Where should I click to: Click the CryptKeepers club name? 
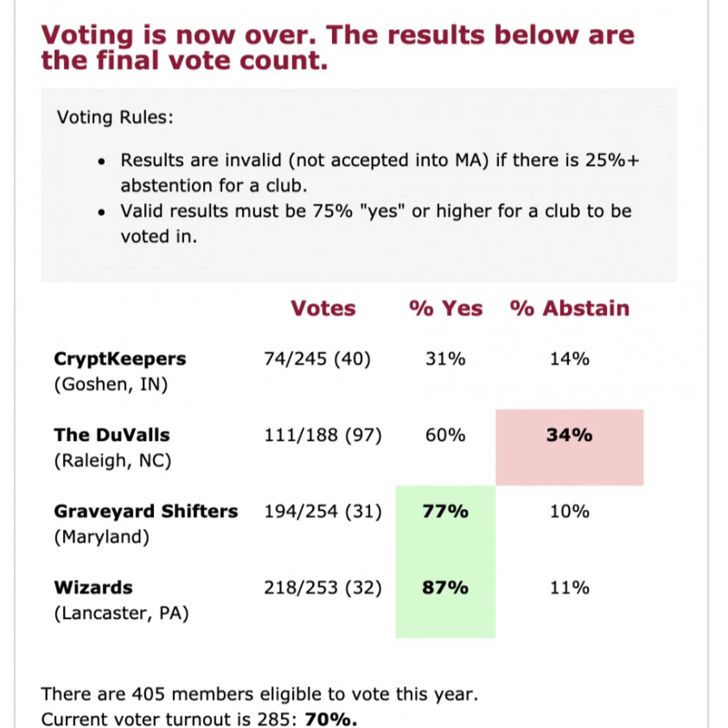click(120, 359)
